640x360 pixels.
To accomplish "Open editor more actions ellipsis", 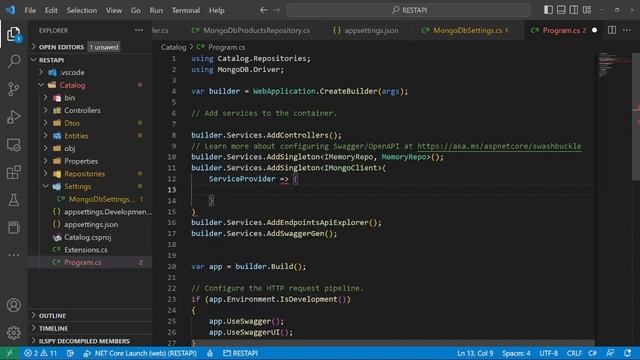I will [627, 30].
